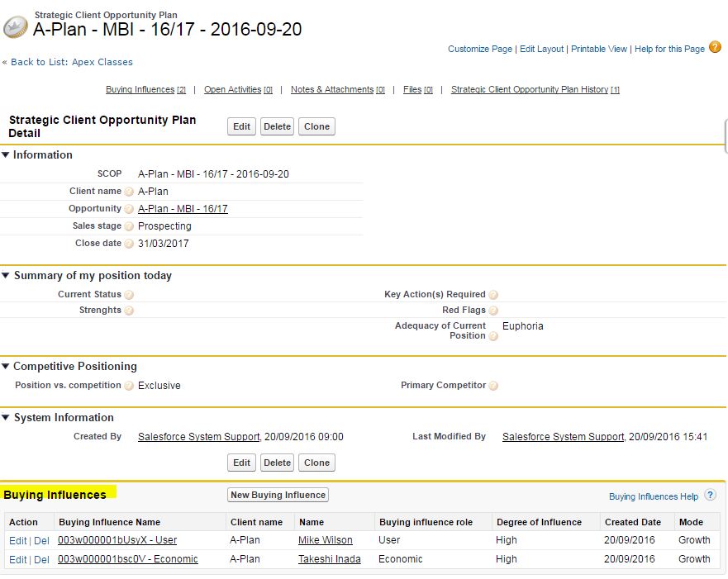Image resolution: width=728 pixels, height=579 pixels.
Task: Open the Printable View link
Action: [x=599, y=49]
